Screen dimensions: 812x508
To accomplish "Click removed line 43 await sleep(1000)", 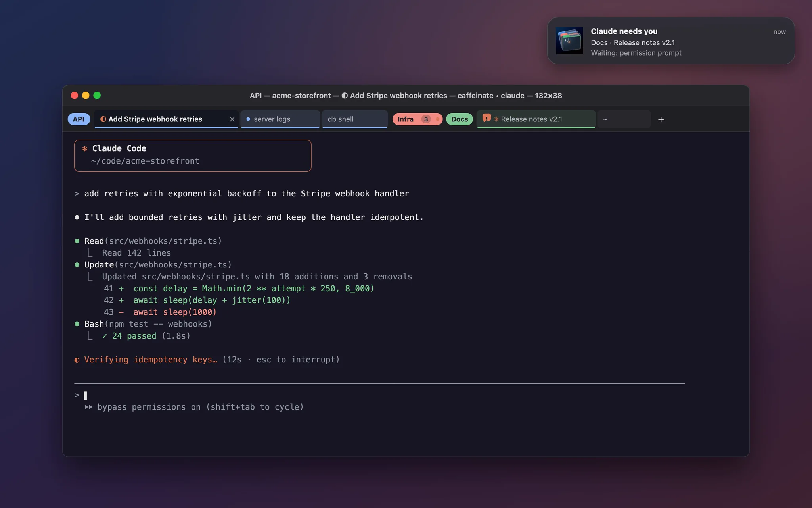I will (160, 312).
